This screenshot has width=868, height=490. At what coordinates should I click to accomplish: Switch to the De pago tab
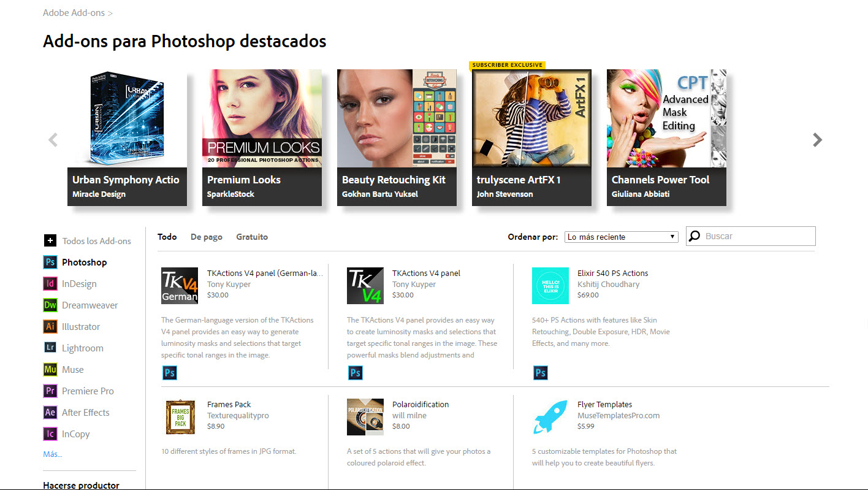[x=206, y=237]
